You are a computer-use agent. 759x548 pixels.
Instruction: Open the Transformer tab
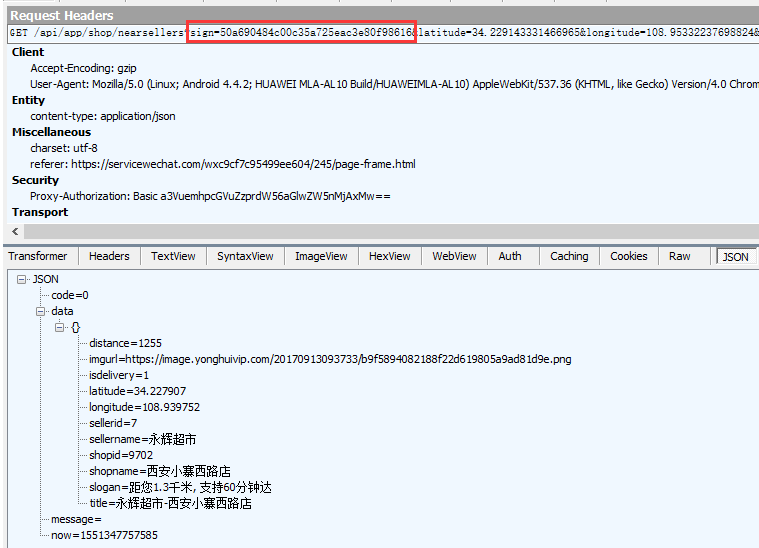(x=38, y=256)
